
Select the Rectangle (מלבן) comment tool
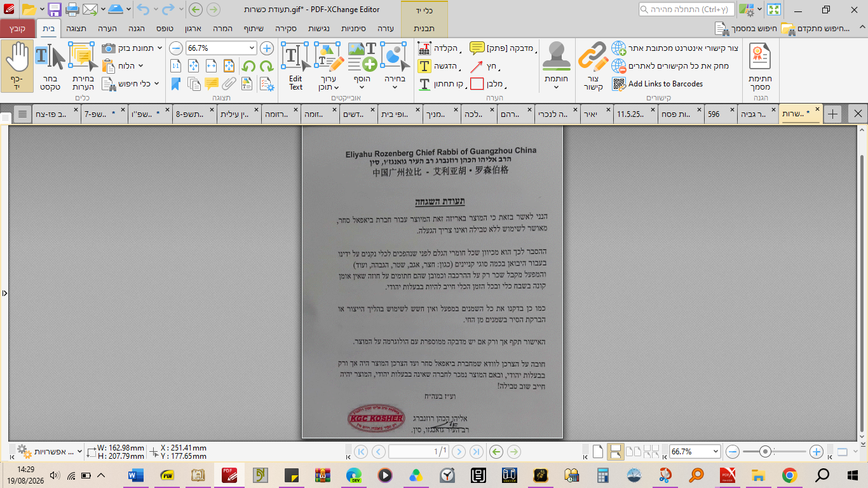pyautogui.click(x=488, y=84)
